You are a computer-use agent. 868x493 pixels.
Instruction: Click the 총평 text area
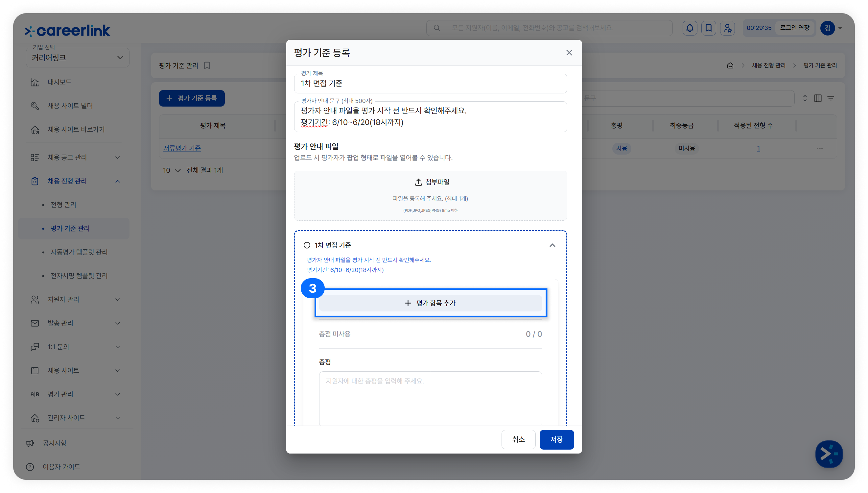tap(430, 398)
